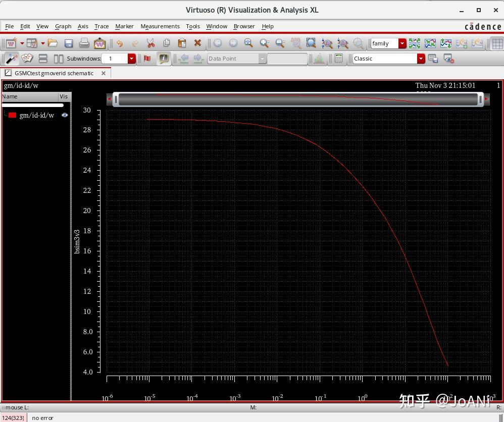Click the Open folder icon
Screen dimensions: 504x422
53,43
